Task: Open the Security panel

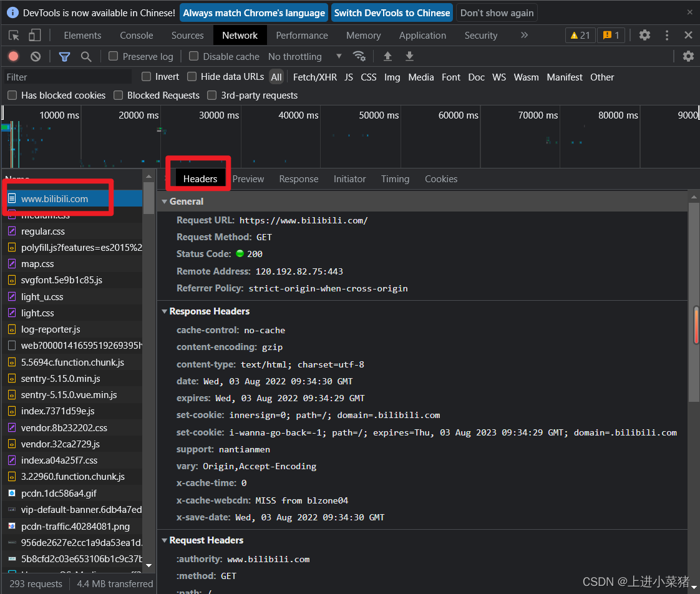Action: pyautogui.click(x=481, y=36)
